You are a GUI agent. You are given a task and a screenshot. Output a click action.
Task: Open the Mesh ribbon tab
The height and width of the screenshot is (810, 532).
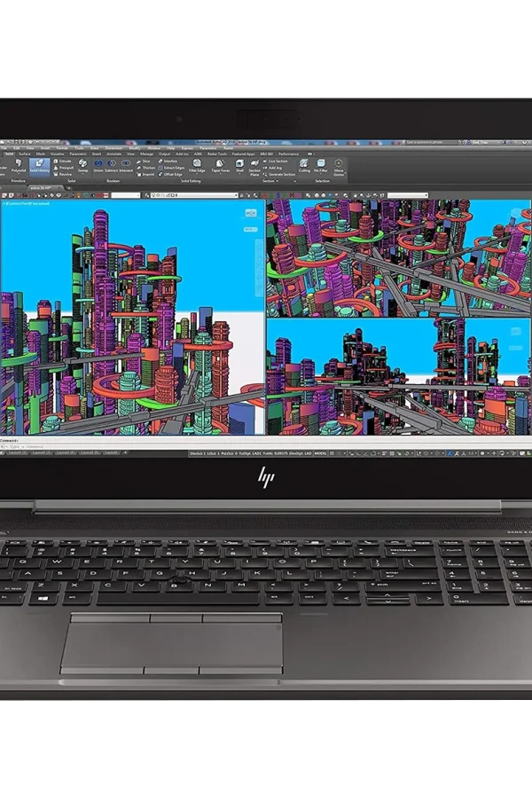click(x=40, y=153)
